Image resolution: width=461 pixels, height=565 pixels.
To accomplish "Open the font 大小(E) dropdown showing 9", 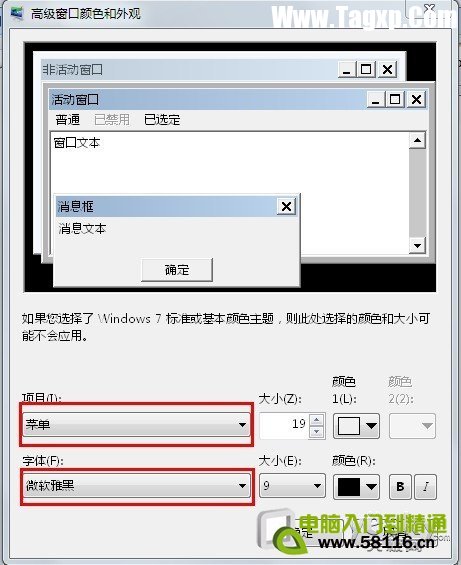I will [292, 486].
